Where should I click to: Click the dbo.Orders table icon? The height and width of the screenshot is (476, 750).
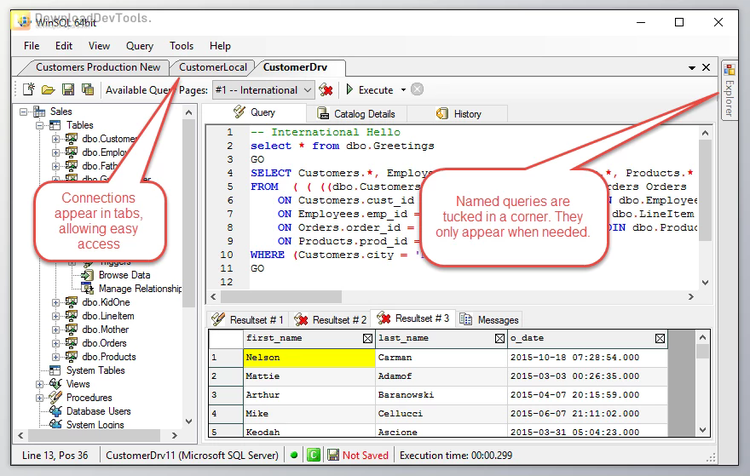[x=71, y=343]
